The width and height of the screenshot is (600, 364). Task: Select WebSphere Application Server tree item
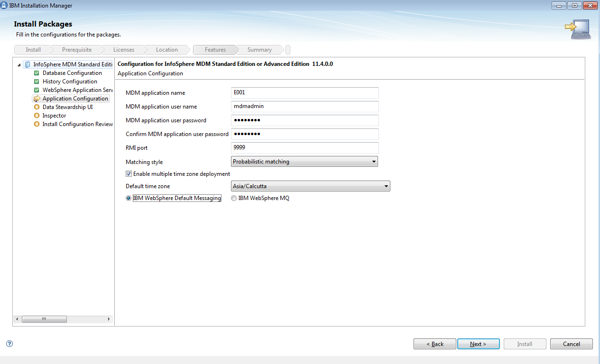pyautogui.click(x=78, y=90)
